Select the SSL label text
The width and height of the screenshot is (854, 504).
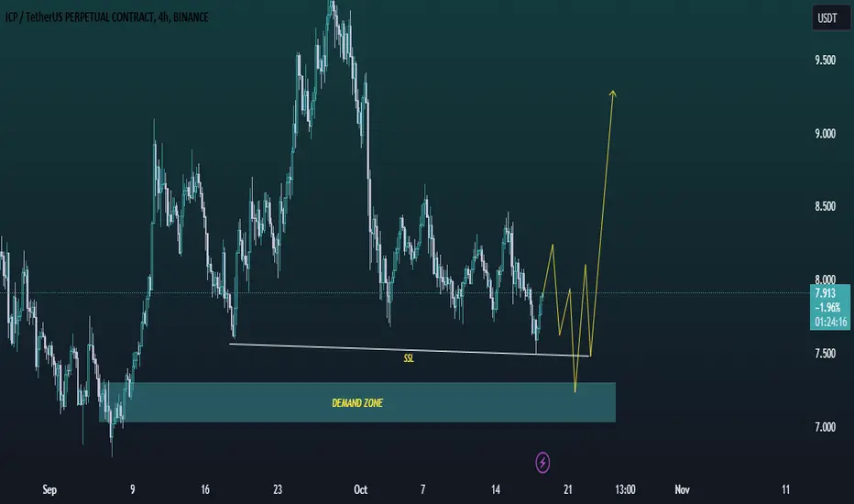(409, 358)
